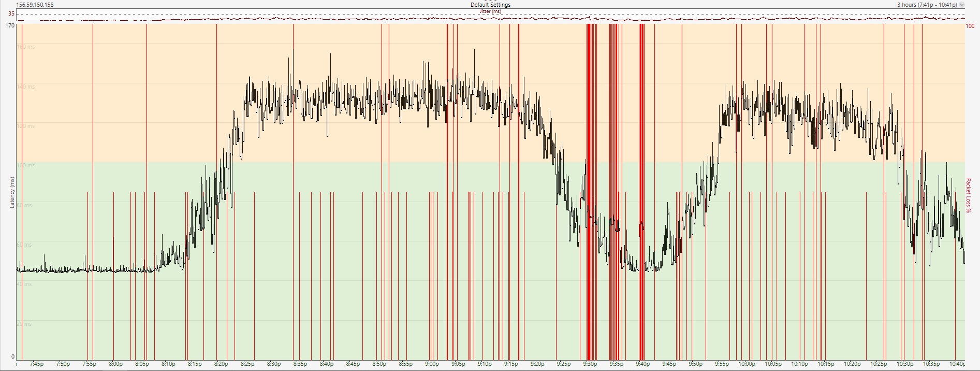
Task: Select the 156.59.150.158 target address label
Action: click(x=35, y=5)
